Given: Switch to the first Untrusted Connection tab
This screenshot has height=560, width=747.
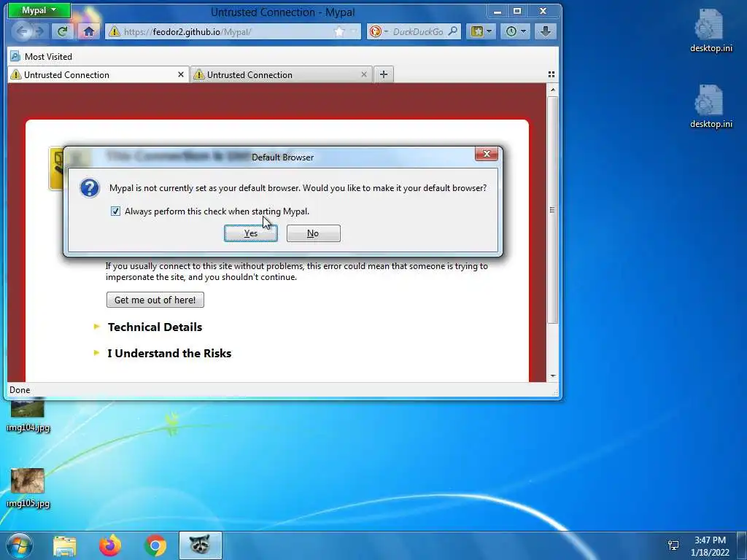Looking at the screenshot, I should click(x=98, y=75).
